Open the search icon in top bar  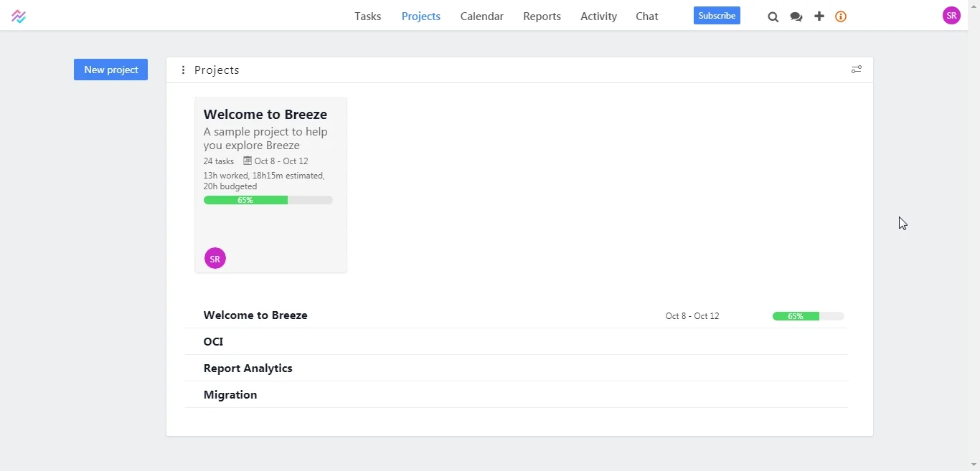click(773, 17)
